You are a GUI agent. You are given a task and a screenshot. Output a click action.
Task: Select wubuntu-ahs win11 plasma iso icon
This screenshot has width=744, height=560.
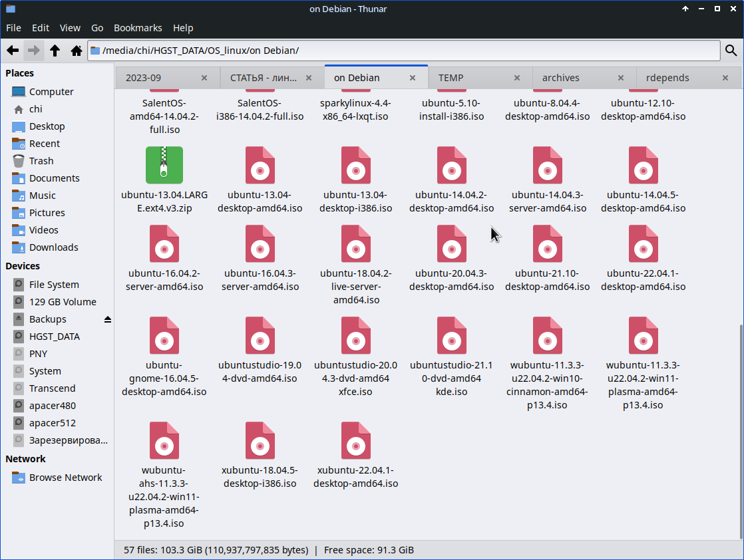tap(164, 440)
